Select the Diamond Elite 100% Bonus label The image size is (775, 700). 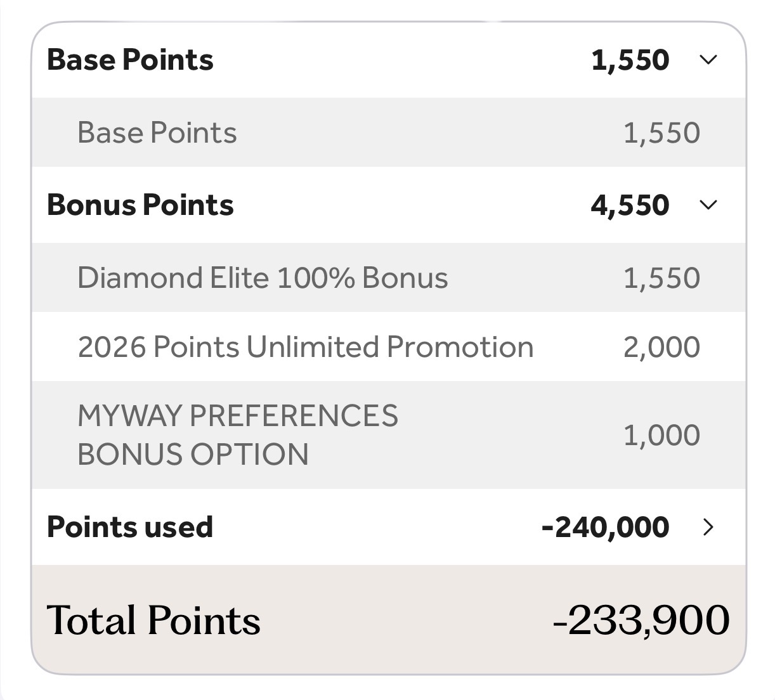(263, 278)
